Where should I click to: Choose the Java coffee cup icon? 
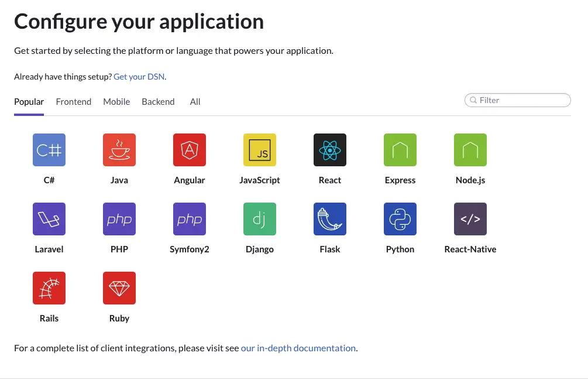point(119,150)
